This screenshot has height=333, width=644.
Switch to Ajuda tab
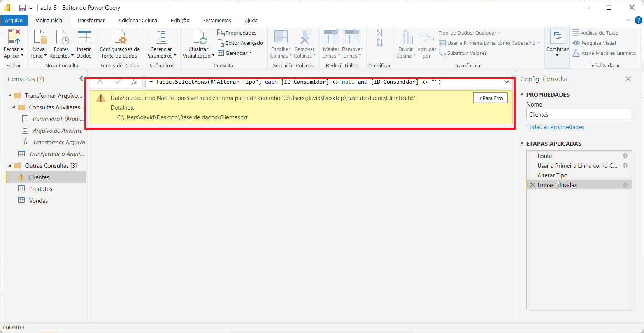click(x=251, y=20)
